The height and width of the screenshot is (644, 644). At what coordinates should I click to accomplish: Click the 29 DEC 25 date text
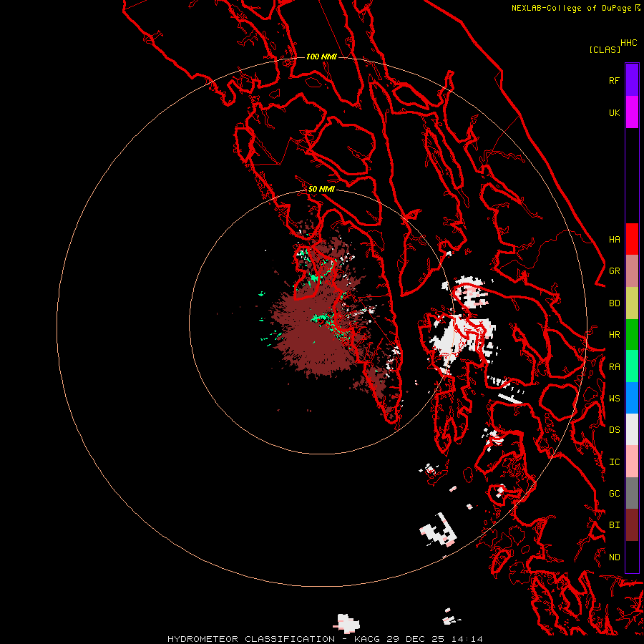pyautogui.click(x=415, y=639)
